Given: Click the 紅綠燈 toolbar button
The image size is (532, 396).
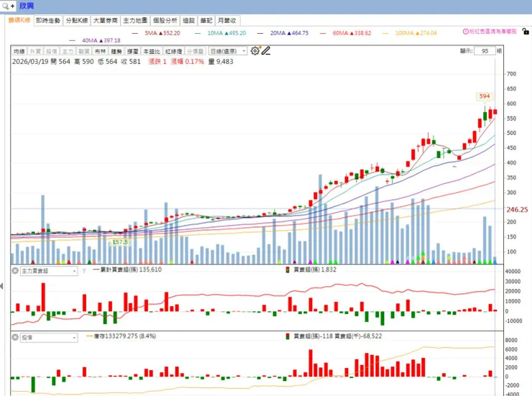Looking at the screenshot, I should tap(174, 51).
